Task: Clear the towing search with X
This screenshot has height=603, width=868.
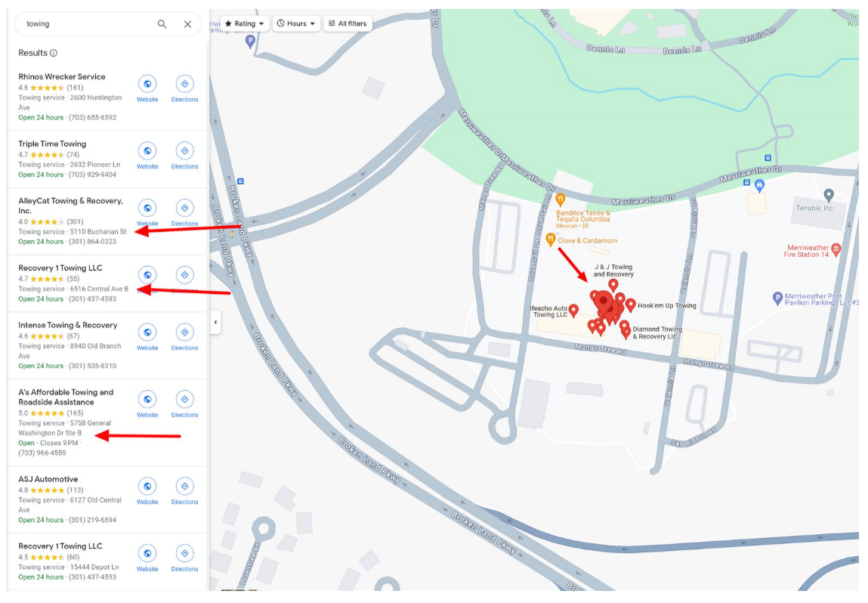Action: pos(187,24)
